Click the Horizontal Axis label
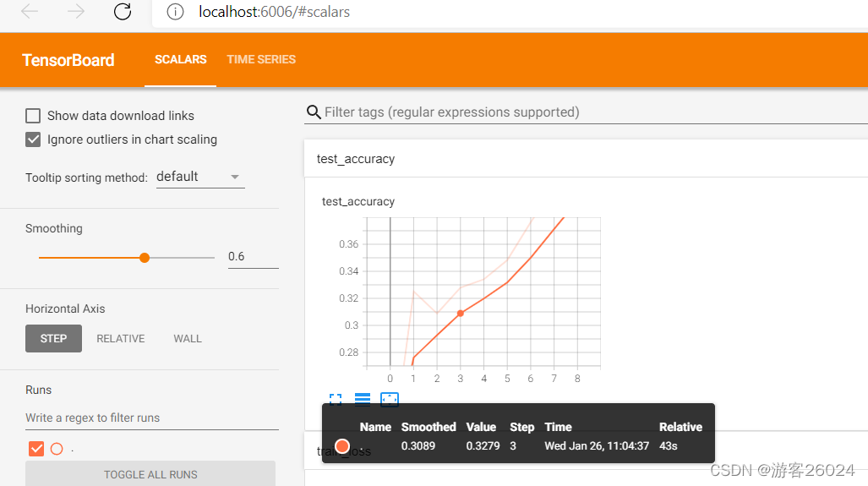The image size is (868, 486). point(65,309)
